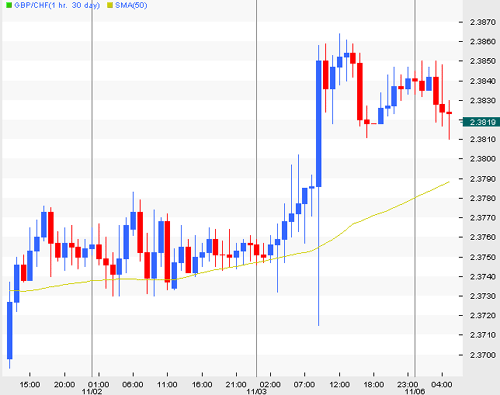Viewport: 500px width, 395px height.
Task: Click the 2.3700 price axis label
Action: [483, 355]
